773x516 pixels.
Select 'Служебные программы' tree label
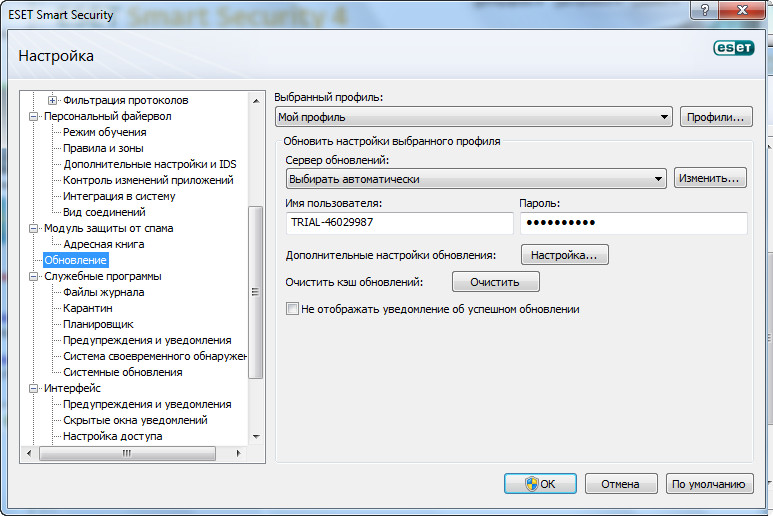coord(103,276)
